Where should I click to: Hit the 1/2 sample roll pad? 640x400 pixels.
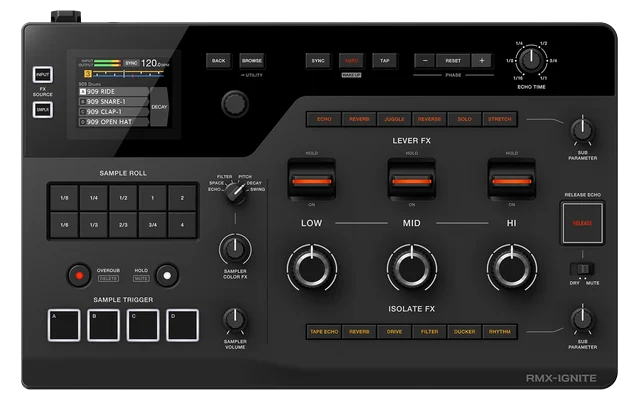(x=123, y=198)
